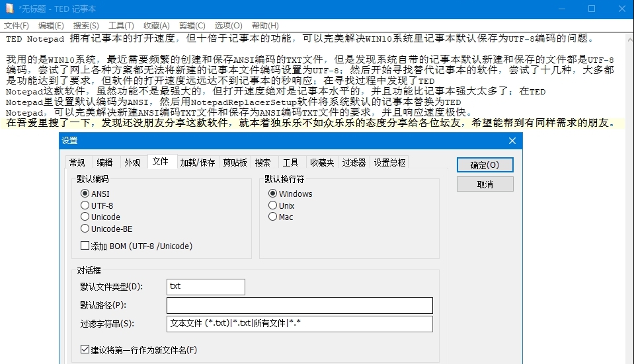The image size is (634, 364).
Task: Switch to the 收藏夹 tab
Action: [x=322, y=163]
